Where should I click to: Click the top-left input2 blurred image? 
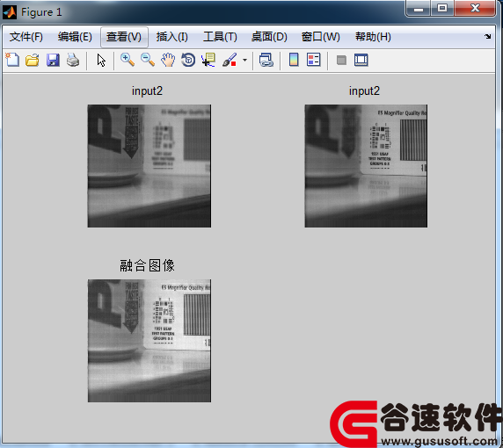coord(149,166)
